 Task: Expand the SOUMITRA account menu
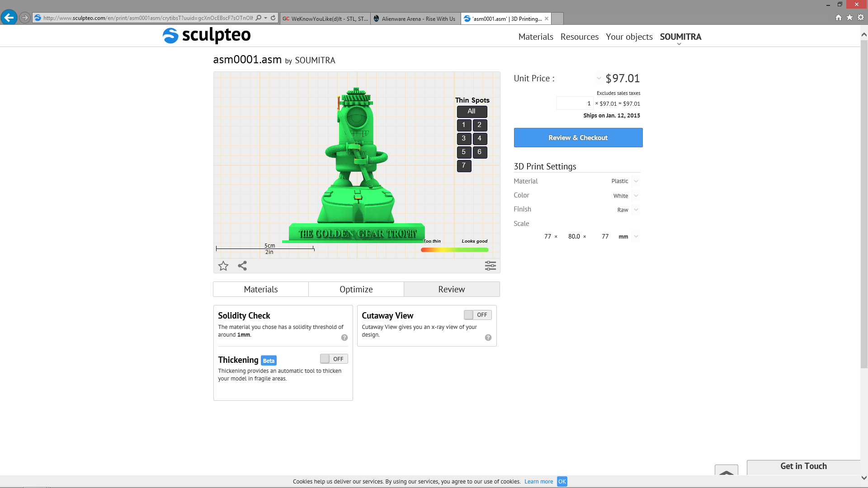680,37
